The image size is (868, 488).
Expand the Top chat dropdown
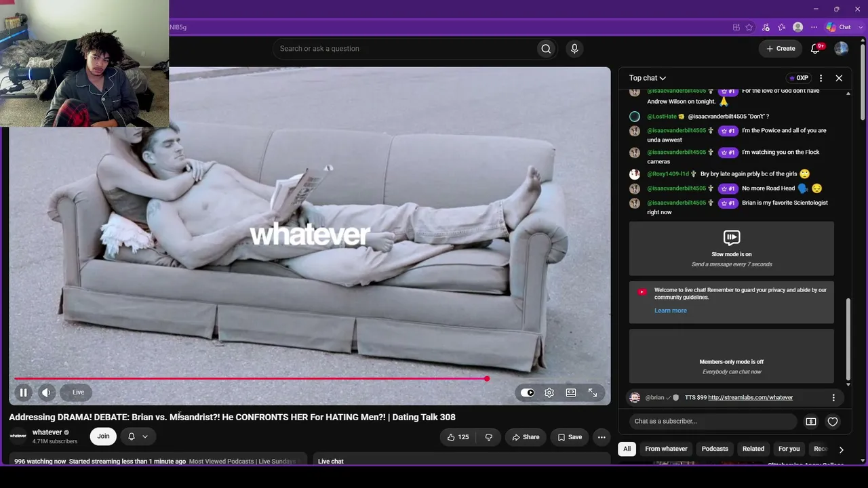(x=648, y=78)
